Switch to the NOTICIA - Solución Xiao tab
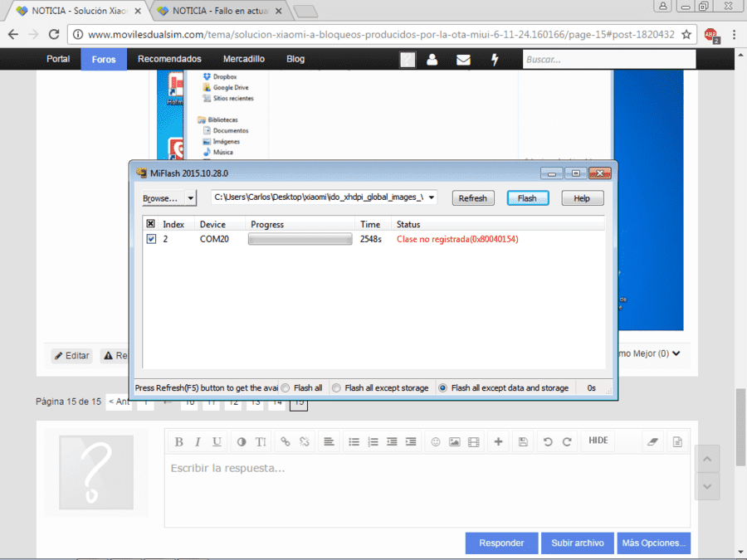The width and height of the screenshot is (747, 560). (79, 11)
